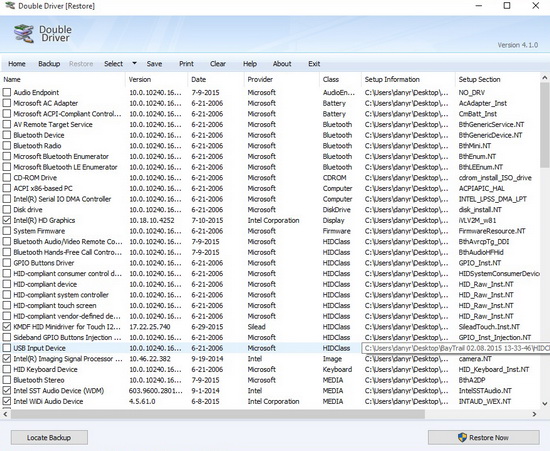550x451 pixels.
Task: Click the Select toolbar item
Action: click(x=113, y=64)
